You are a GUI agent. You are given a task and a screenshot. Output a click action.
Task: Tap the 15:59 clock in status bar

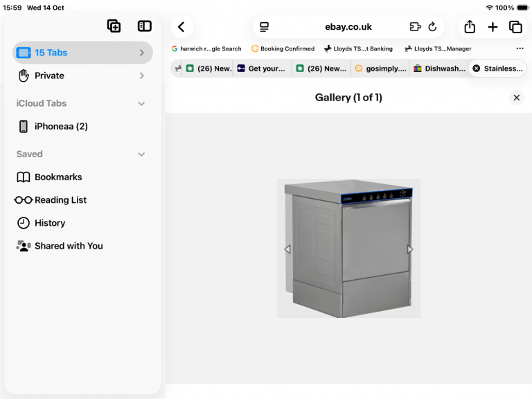pos(12,8)
